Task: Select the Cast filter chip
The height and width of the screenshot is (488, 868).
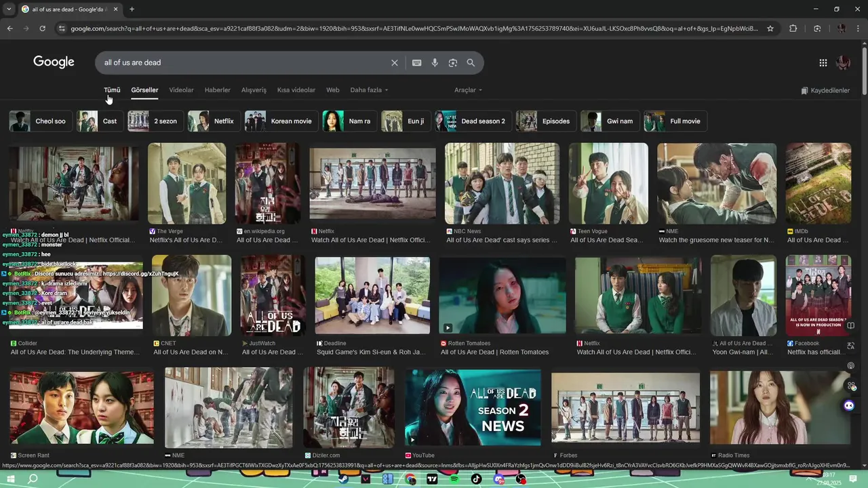Action: tap(100, 121)
